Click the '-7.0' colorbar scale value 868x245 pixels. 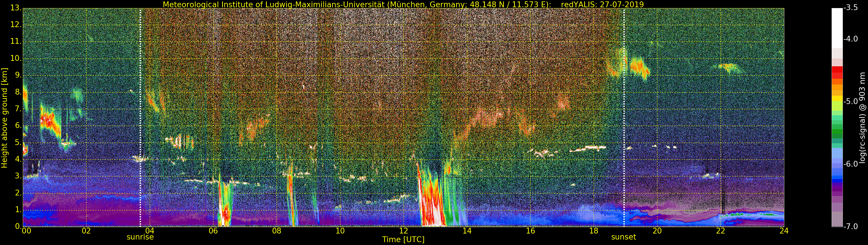coord(851,226)
